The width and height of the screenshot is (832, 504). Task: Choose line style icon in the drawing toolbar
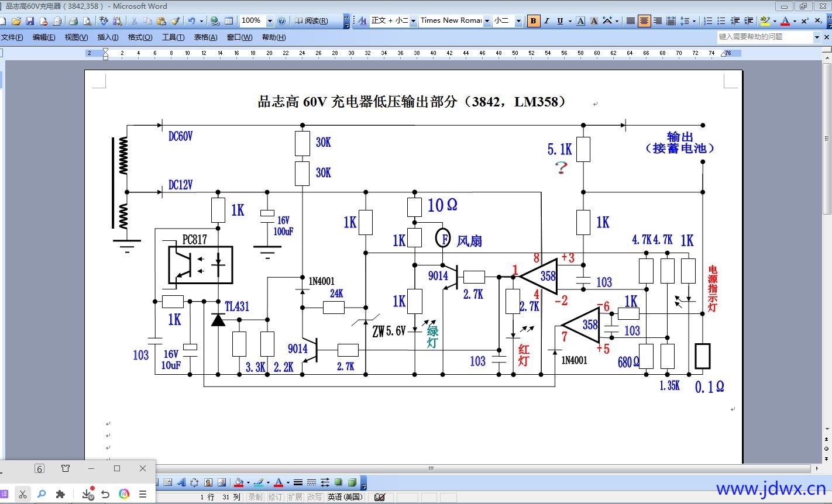click(x=298, y=482)
